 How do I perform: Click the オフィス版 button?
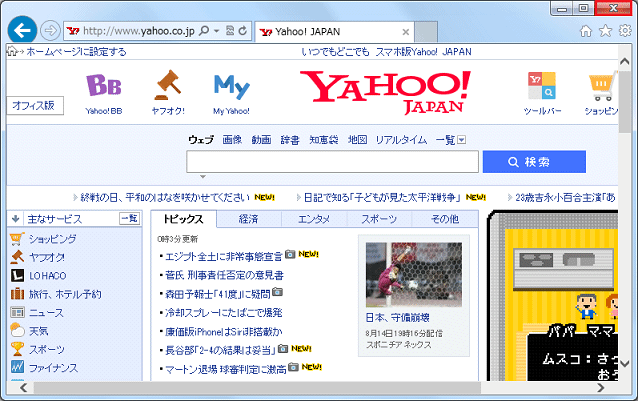[35, 106]
